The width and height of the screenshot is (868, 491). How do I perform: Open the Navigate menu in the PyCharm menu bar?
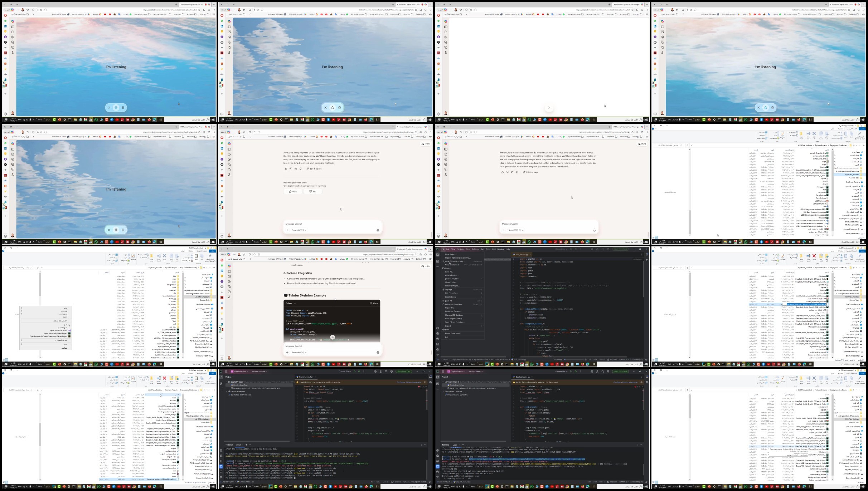(x=460, y=249)
